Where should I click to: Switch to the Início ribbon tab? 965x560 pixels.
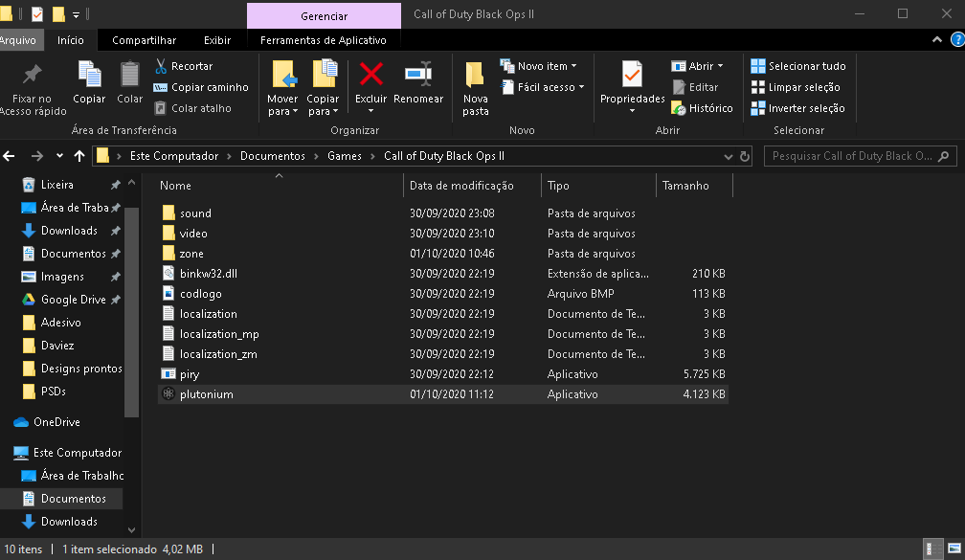(70, 40)
